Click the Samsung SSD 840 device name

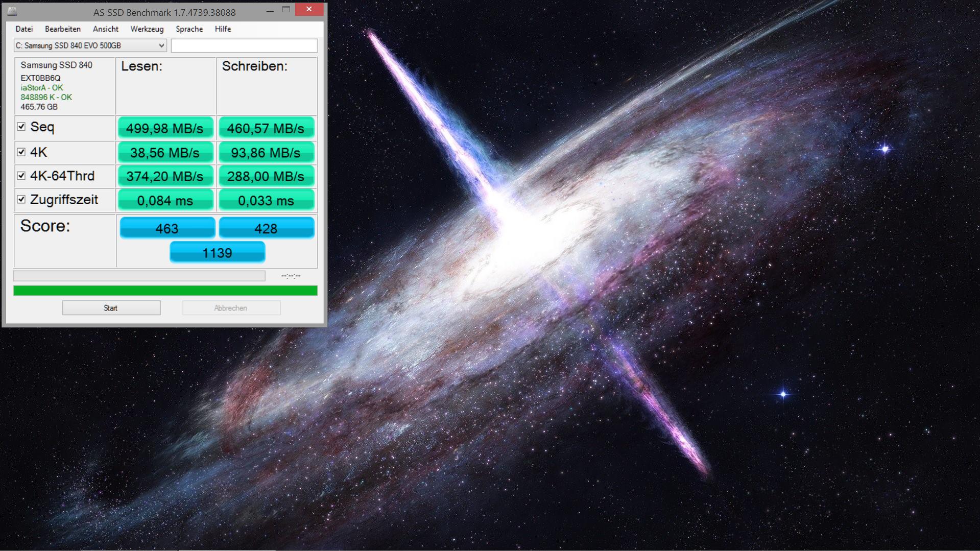click(56, 65)
